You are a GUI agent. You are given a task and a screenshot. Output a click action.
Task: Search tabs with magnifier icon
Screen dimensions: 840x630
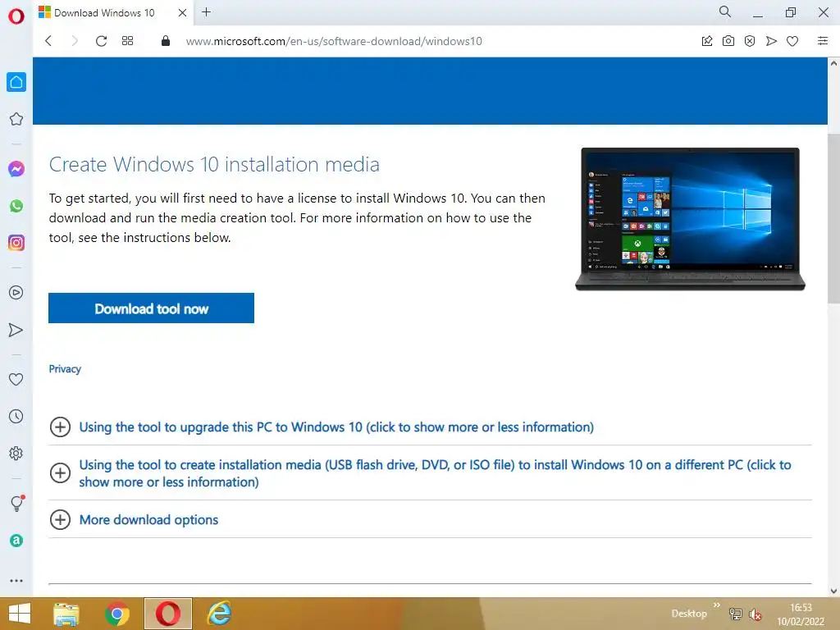tap(725, 11)
